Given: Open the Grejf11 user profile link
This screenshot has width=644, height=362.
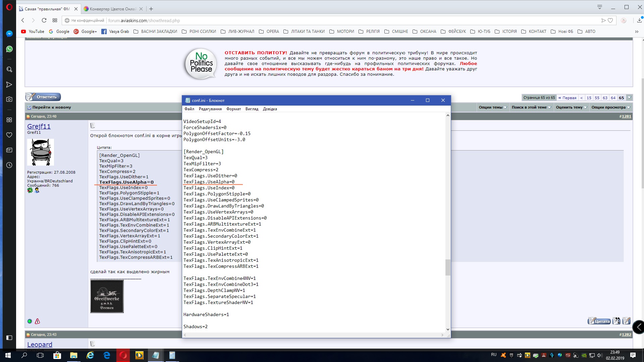Looking at the screenshot, I should (x=39, y=126).
